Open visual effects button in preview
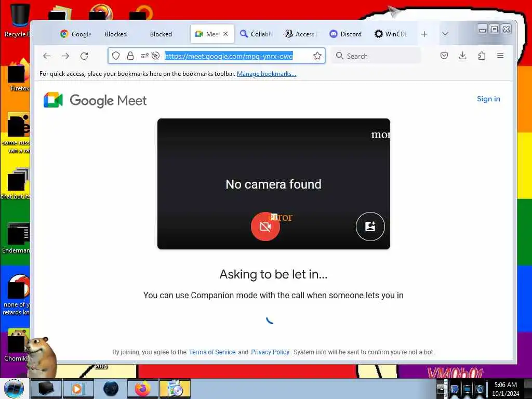The image size is (532, 399). pos(370,227)
